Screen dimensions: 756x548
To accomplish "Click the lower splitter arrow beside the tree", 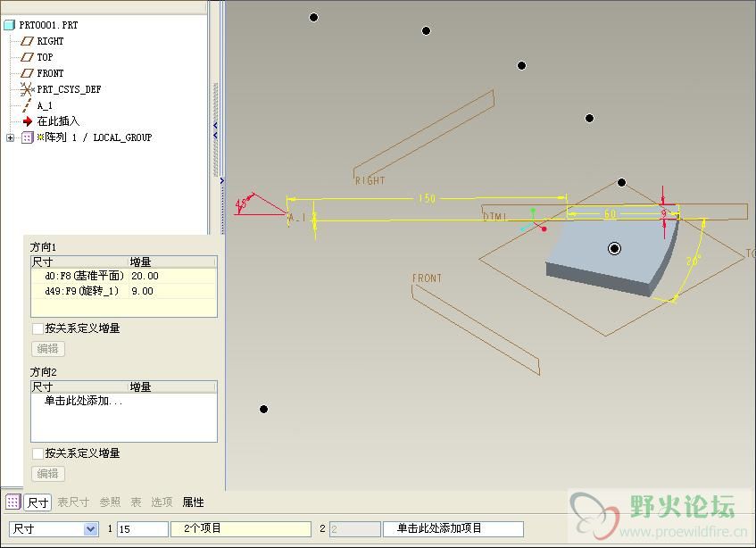I will (221, 181).
